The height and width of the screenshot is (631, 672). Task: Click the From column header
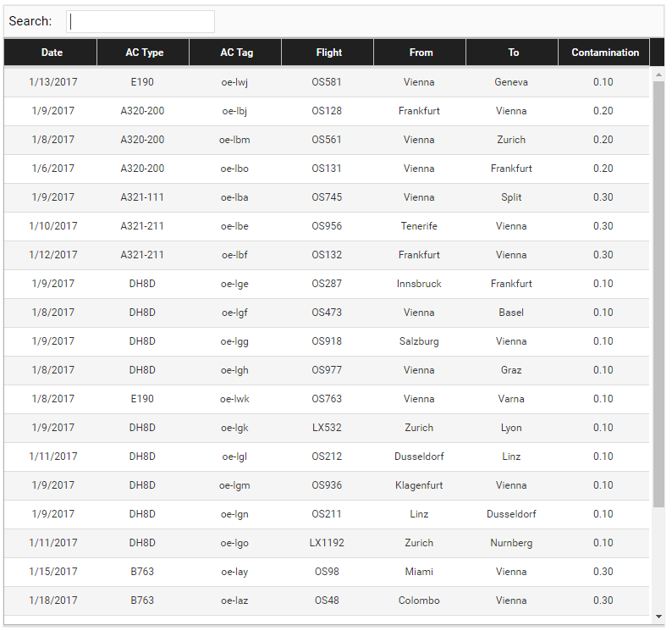coord(420,53)
